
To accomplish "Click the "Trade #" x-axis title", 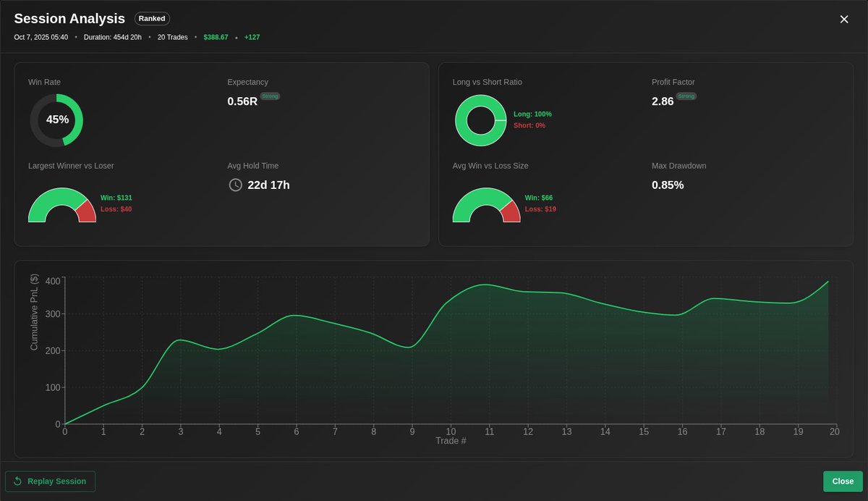I will tap(451, 440).
